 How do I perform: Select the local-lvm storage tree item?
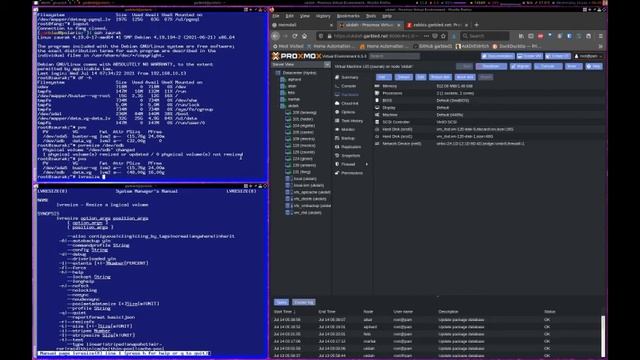point(305,185)
